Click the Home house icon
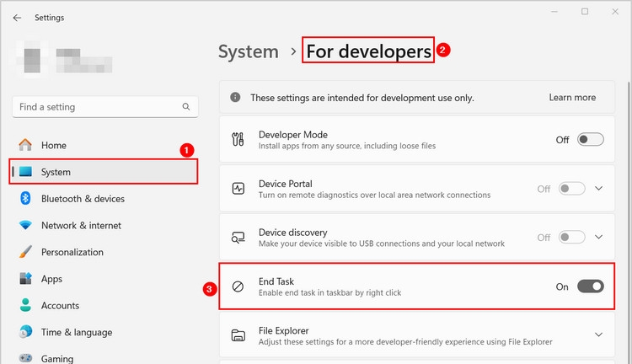Screen dimensions: 632x364 (x=25, y=145)
